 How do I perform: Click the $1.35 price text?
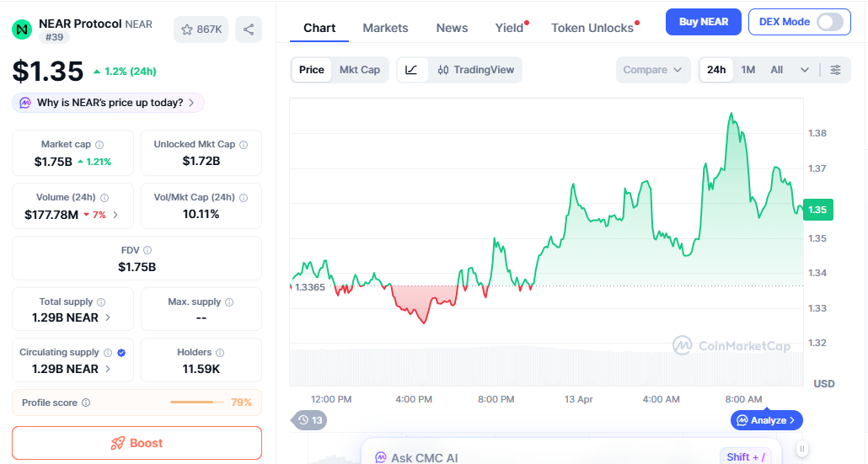47,72
